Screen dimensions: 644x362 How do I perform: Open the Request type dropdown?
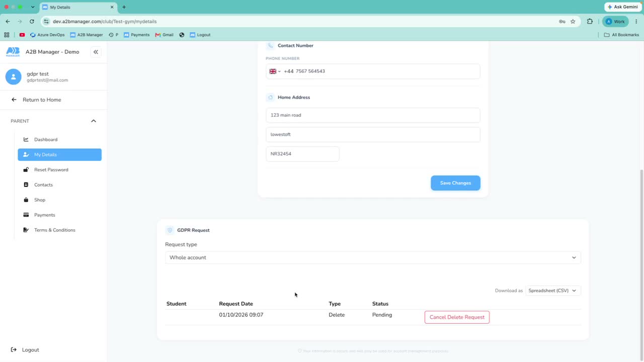point(373,257)
